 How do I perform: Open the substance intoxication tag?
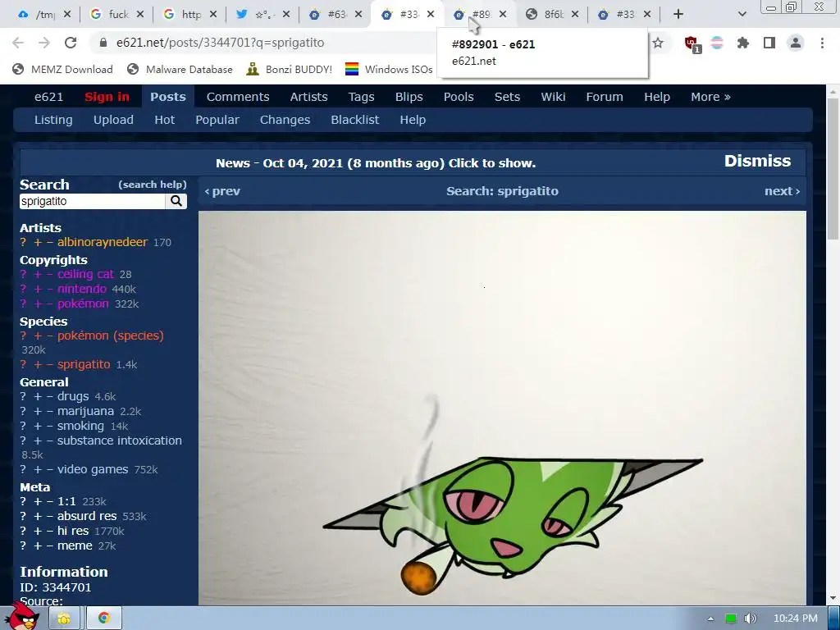[120, 441]
